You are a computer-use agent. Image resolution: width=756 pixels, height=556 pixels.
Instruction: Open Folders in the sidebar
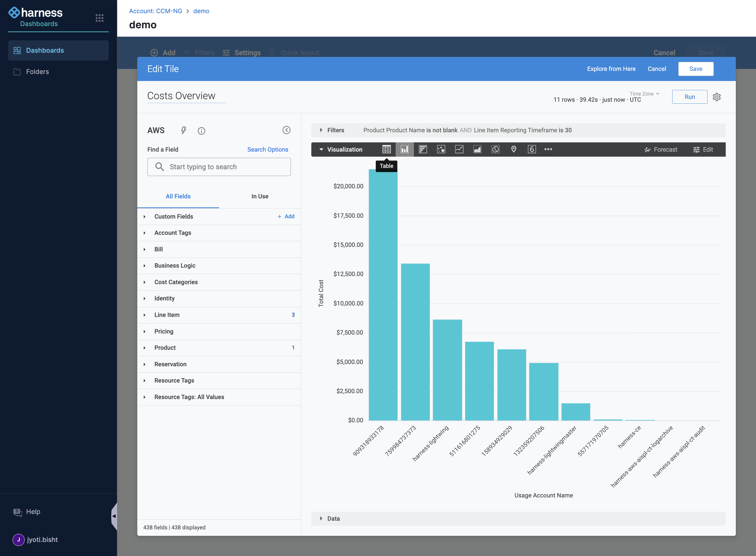pos(58,72)
